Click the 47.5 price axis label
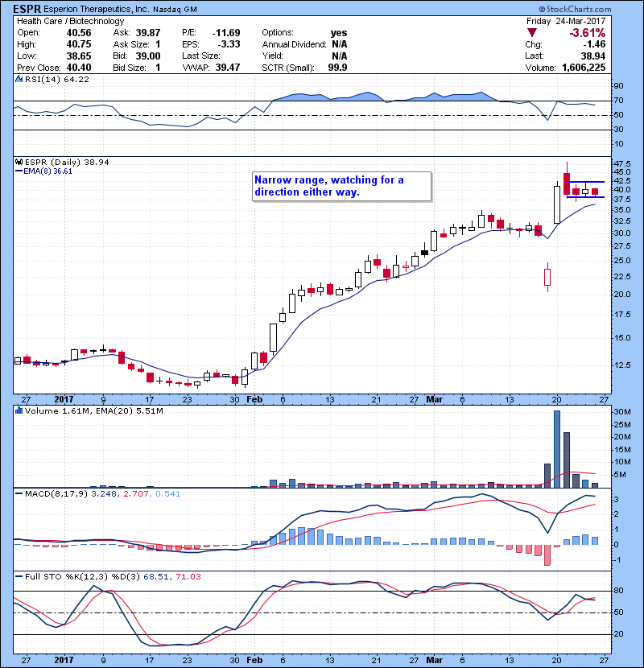This screenshot has width=644, height=668. click(621, 163)
